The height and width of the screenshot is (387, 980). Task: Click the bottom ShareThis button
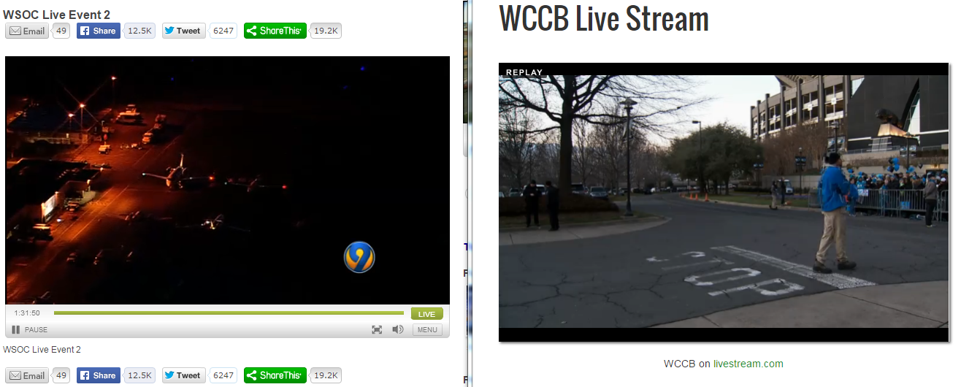click(275, 375)
